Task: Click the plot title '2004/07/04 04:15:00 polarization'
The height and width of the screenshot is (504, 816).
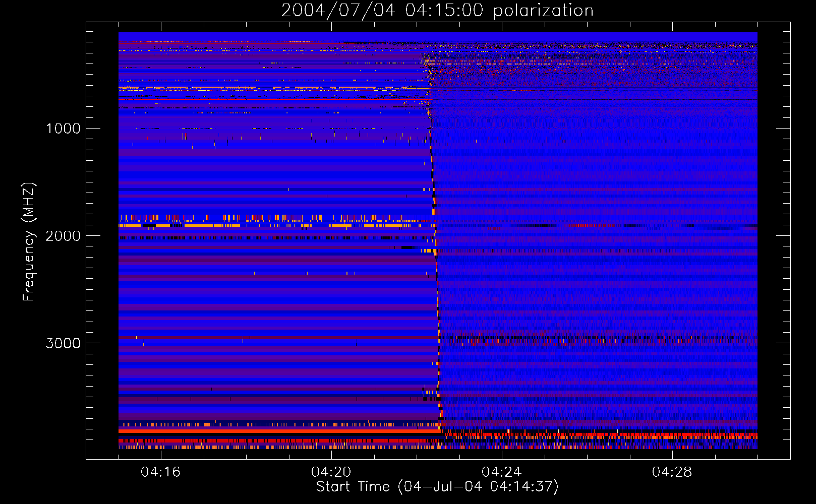Action: pyautogui.click(x=437, y=11)
